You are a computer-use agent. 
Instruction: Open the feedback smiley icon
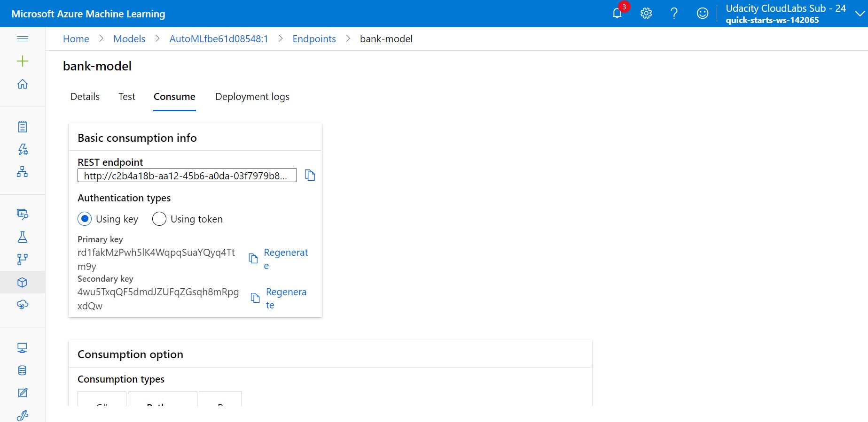point(703,13)
